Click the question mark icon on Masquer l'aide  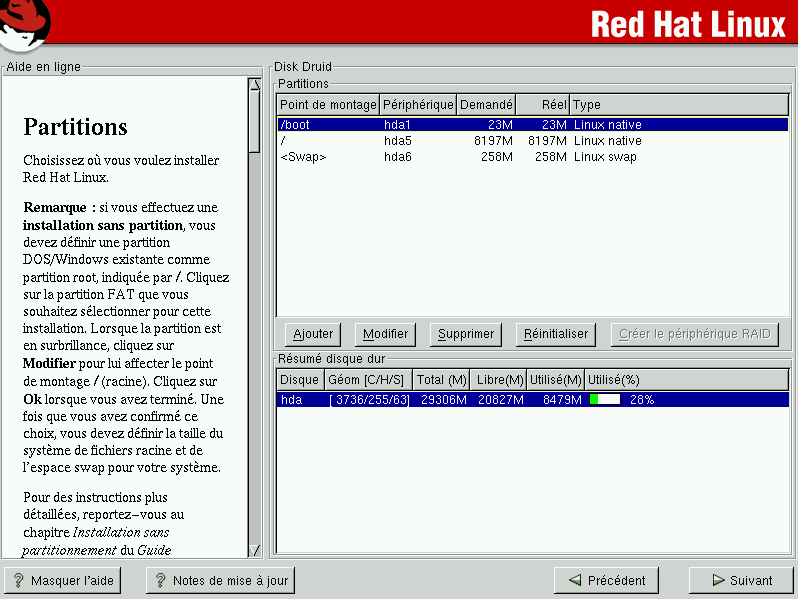coord(18,580)
